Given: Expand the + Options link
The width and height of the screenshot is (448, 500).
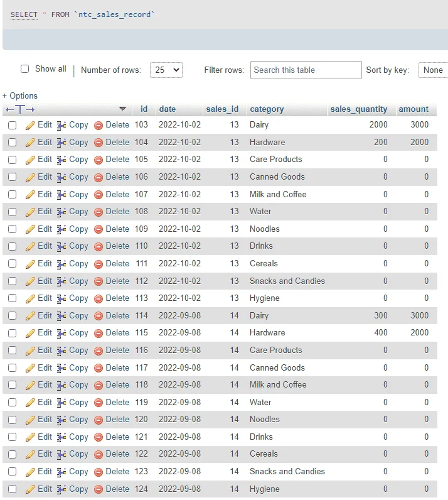Looking at the screenshot, I should pyautogui.click(x=19, y=95).
